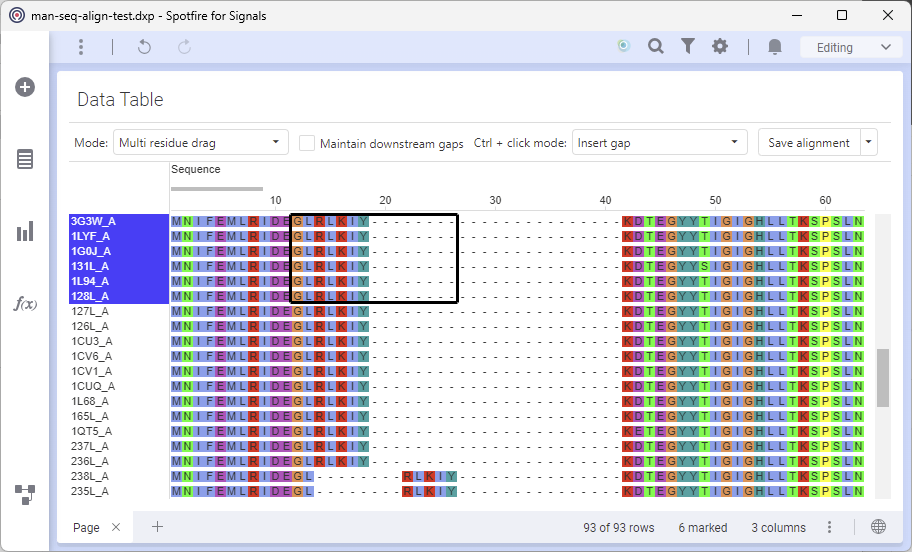Click the vertical scrollbar thumb
The image size is (912, 552).
coord(883,378)
